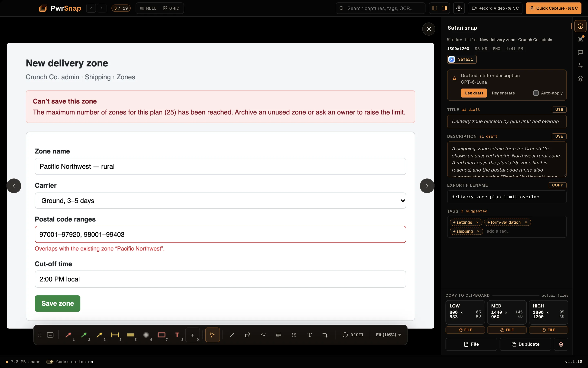Image resolution: width=588 pixels, height=368 pixels.
Task: Open the adjustments sliders icon in sidebar
Action: [580, 65]
